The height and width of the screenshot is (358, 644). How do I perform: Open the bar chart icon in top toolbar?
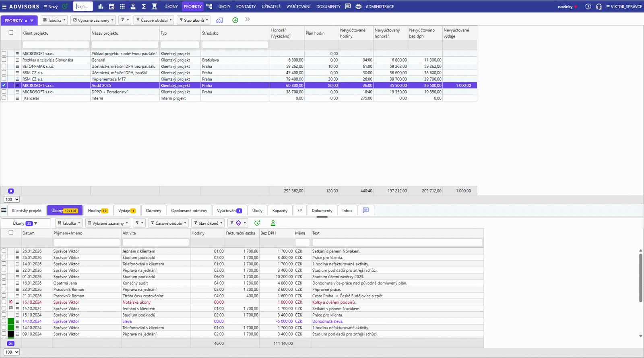tap(101, 6)
